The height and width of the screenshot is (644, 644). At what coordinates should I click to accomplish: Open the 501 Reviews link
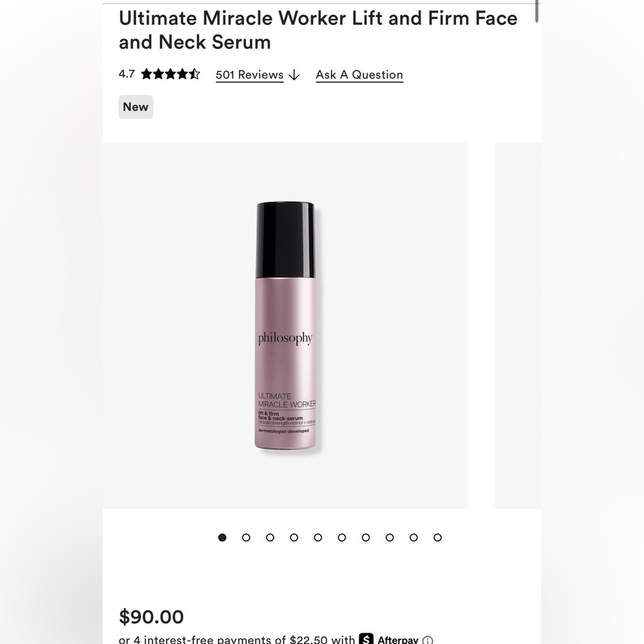(x=249, y=75)
